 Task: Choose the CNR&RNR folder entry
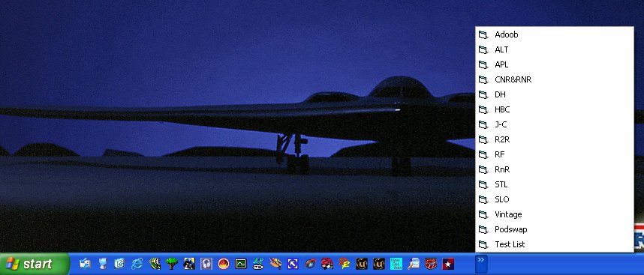555,79
